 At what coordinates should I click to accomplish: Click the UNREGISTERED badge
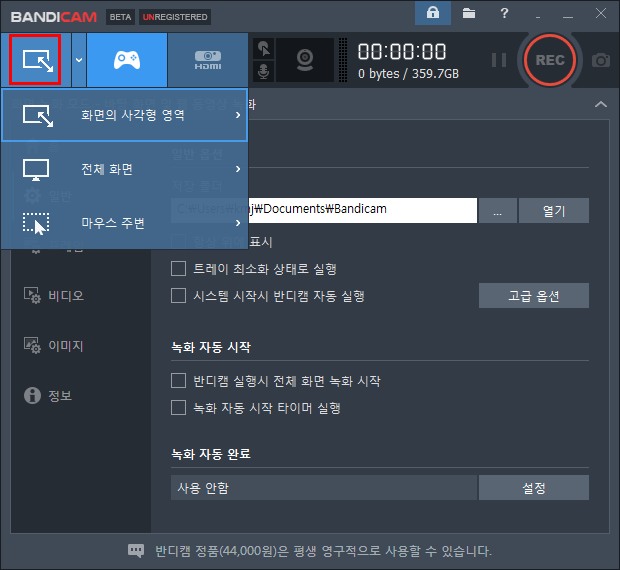click(x=175, y=17)
